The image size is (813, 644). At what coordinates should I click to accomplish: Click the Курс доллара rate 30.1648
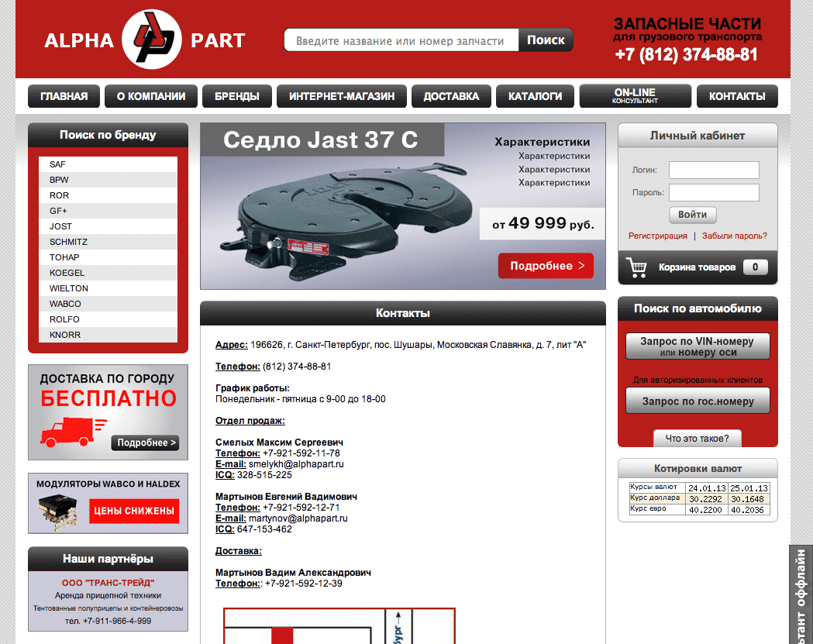pos(748,499)
